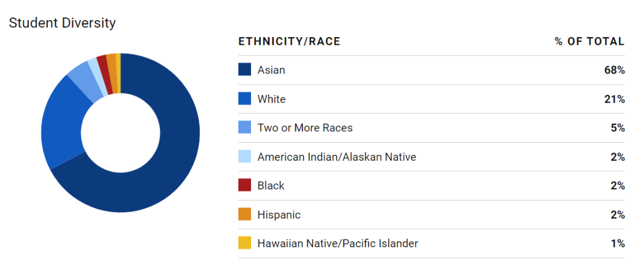This screenshot has width=644, height=270.
Task: Click the Two or More Races donut slice
Action: click(84, 79)
